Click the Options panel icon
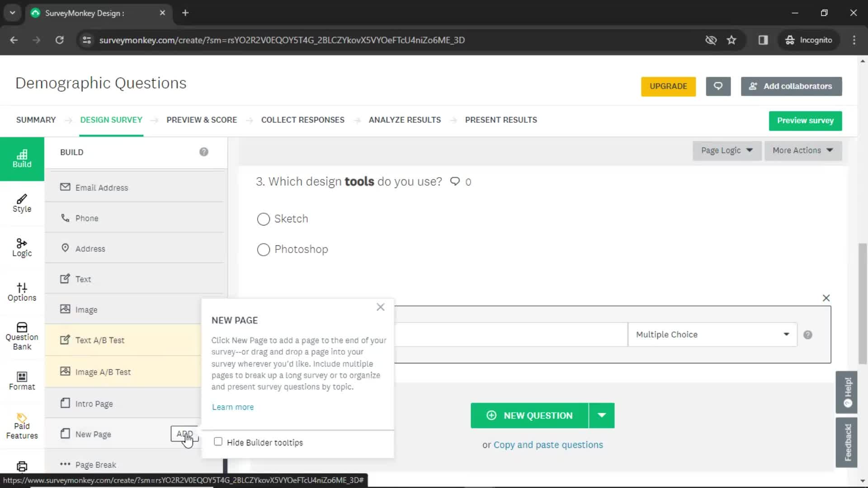 (x=21, y=292)
